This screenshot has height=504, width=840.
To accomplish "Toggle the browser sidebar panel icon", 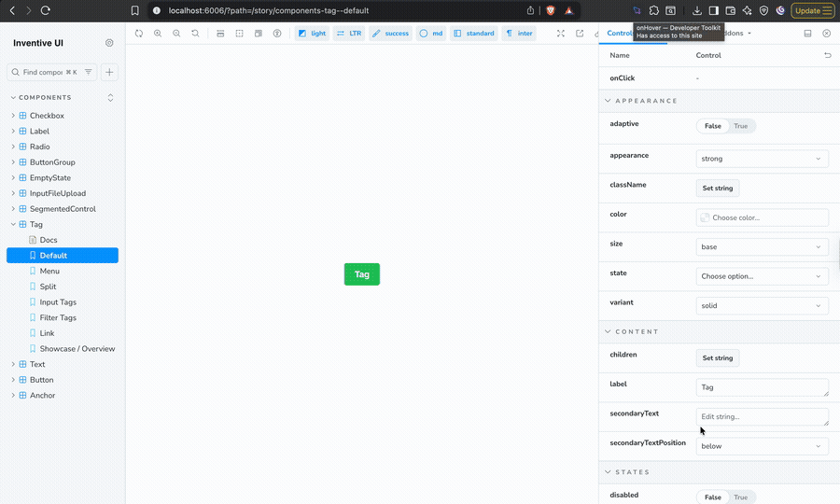I will 714,10.
